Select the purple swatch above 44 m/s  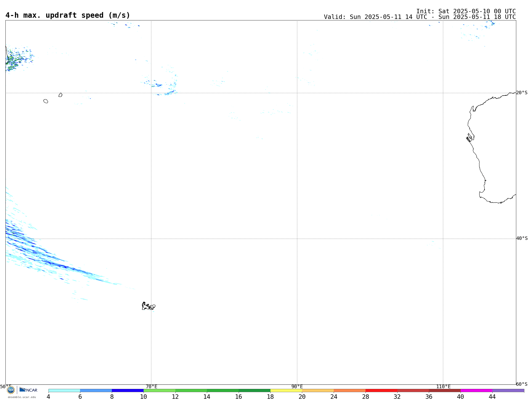(x=508, y=390)
